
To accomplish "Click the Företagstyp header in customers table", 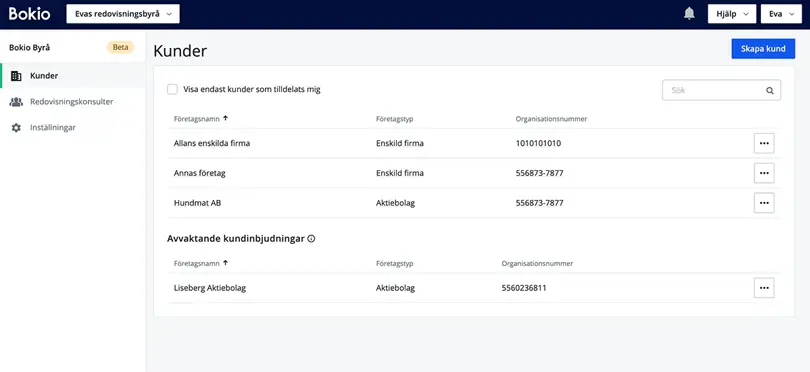I will pyautogui.click(x=395, y=119).
